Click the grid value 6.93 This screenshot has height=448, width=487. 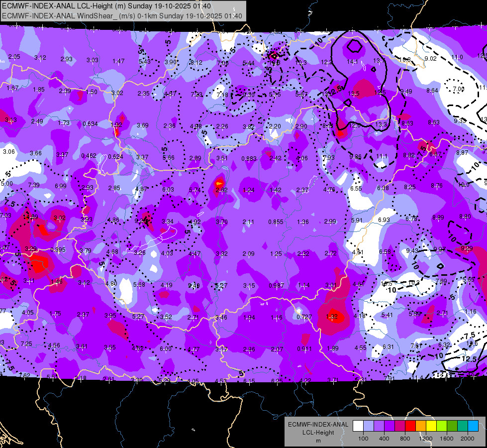pos(384,220)
